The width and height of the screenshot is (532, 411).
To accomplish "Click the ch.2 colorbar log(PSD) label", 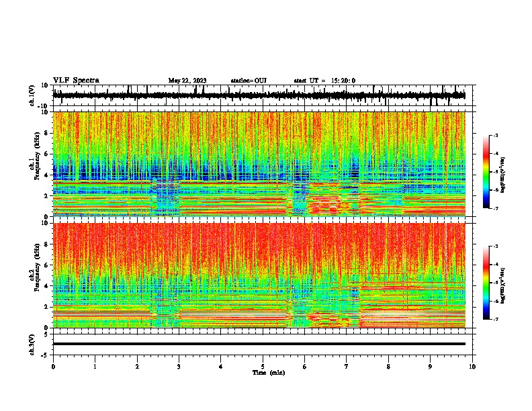I will click(502, 286).
